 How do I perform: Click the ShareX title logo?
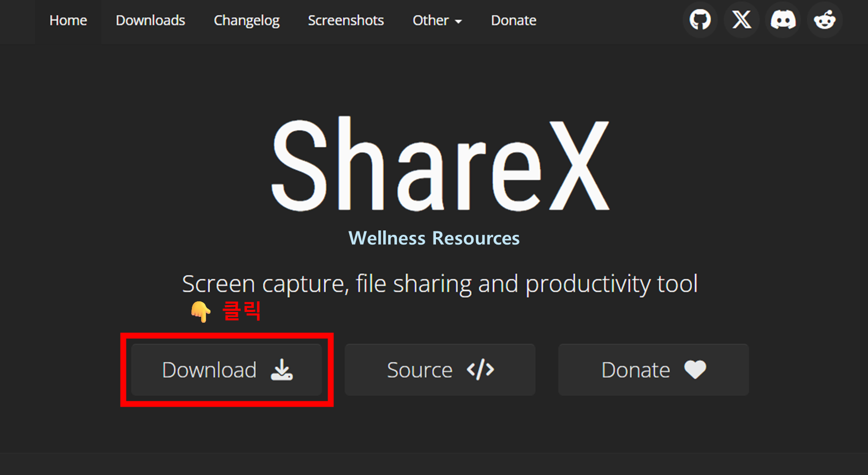pos(440,164)
